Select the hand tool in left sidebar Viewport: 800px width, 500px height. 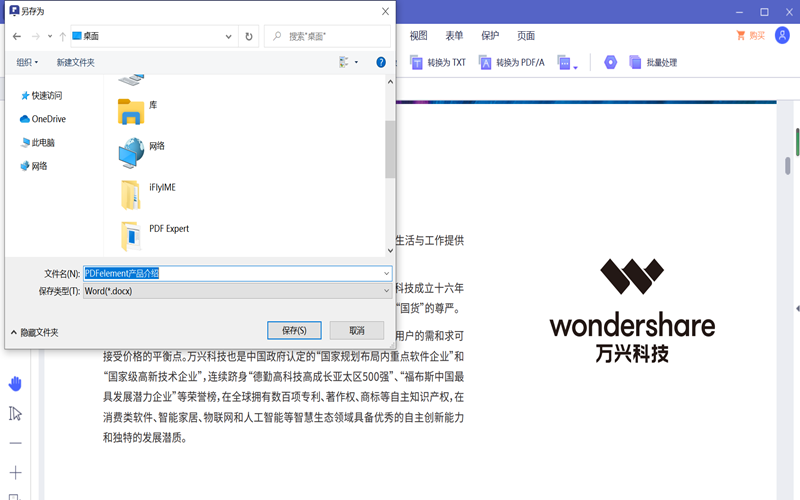pos(15,384)
